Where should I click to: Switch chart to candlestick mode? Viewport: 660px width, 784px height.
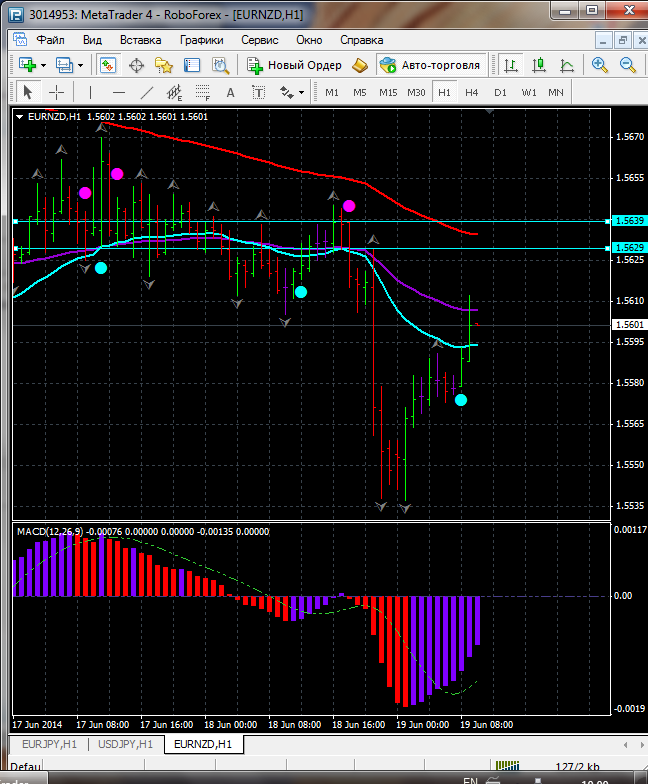(539, 65)
